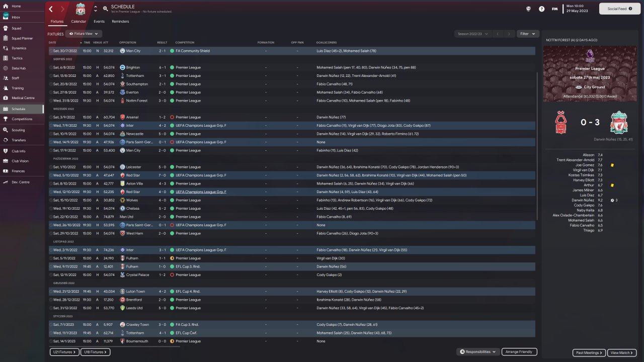Open the Finances icon in sidebar
This screenshot has height=362, width=644.
click(5, 171)
